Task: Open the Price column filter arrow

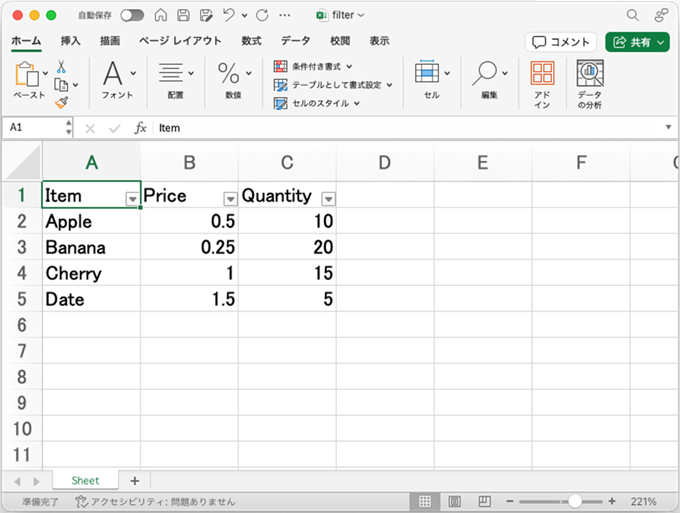Action: coord(230,199)
